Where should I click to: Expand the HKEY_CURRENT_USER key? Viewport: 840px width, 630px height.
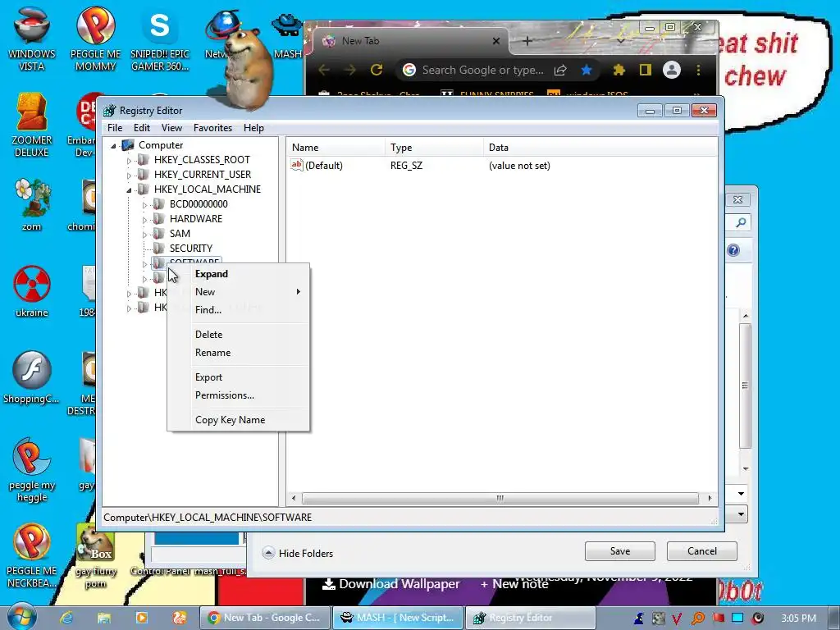pos(129,176)
